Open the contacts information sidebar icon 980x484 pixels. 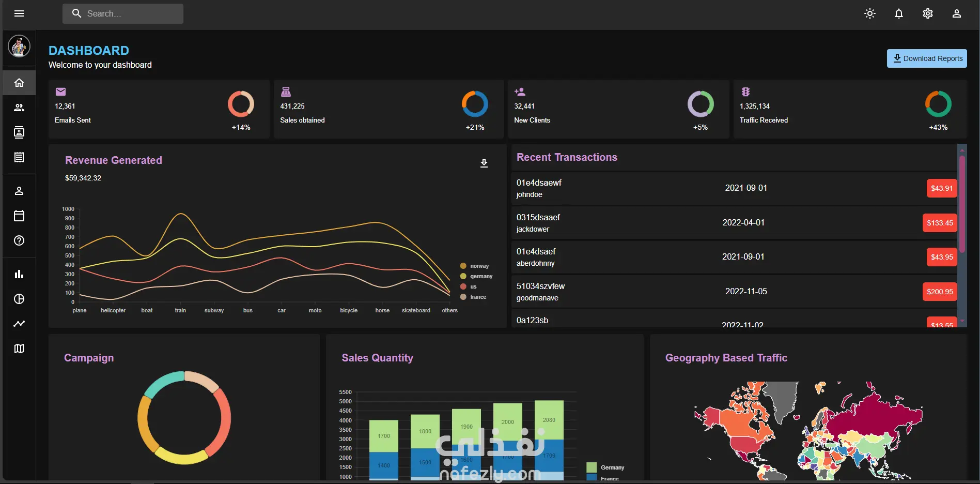19,132
